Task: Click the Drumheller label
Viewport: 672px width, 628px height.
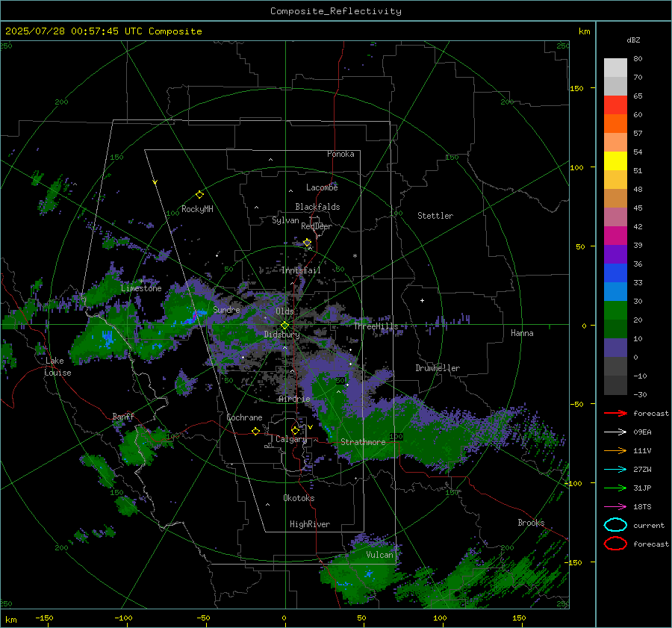Action: pos(438,368)
